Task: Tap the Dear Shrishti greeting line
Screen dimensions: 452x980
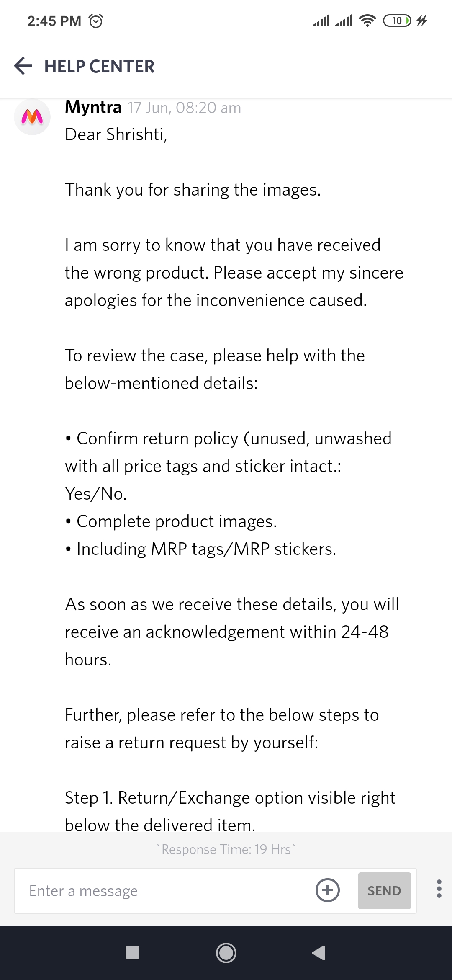Action: tap(116, 134)
